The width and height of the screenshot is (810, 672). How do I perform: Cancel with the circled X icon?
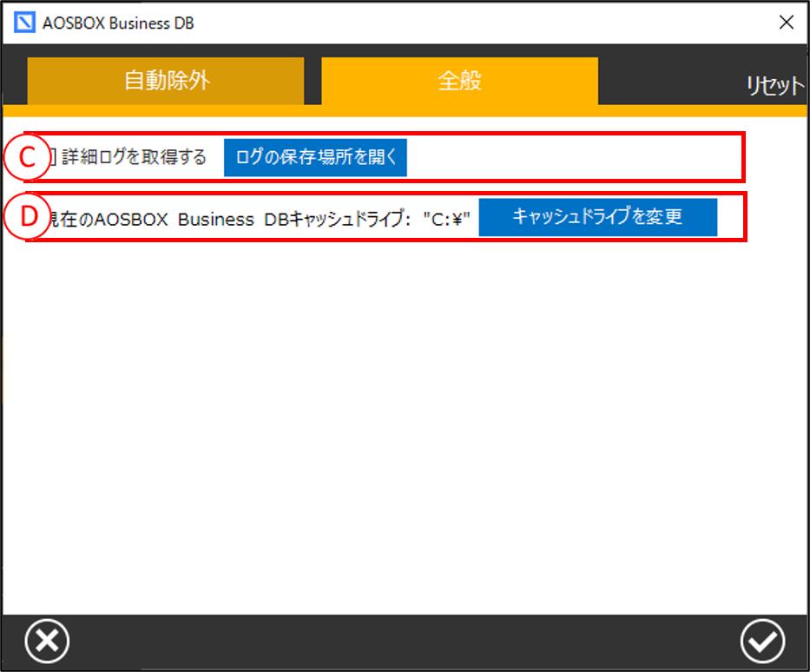pos(47,641)
